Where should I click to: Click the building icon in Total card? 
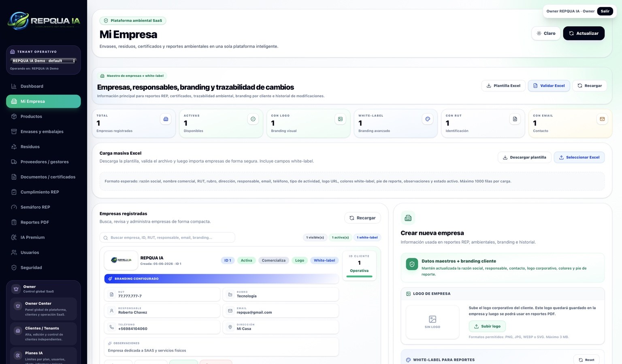(x=166, y=119)
